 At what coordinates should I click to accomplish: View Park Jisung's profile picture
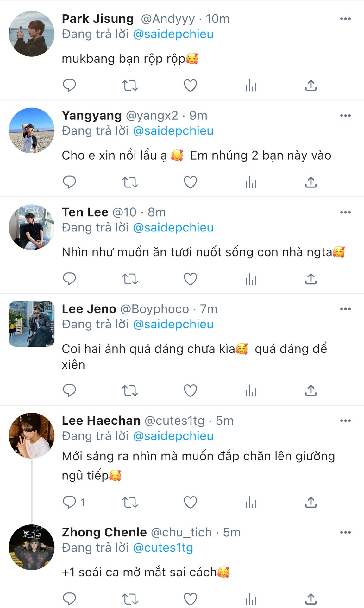32,34
